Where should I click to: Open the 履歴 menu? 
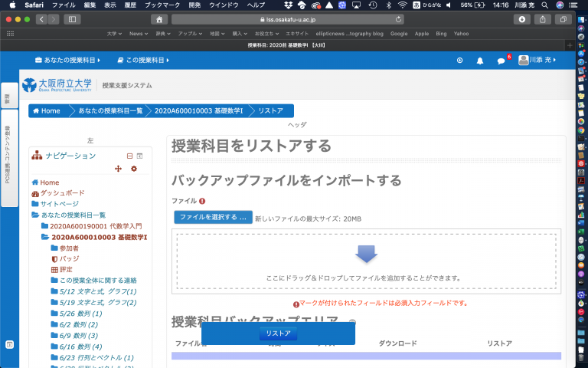tap(130, 5)
